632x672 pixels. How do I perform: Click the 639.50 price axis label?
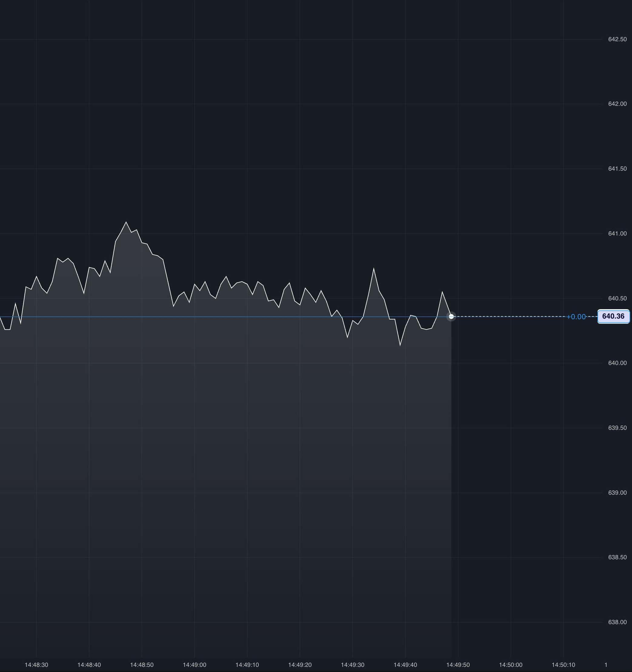click(617, 428)
